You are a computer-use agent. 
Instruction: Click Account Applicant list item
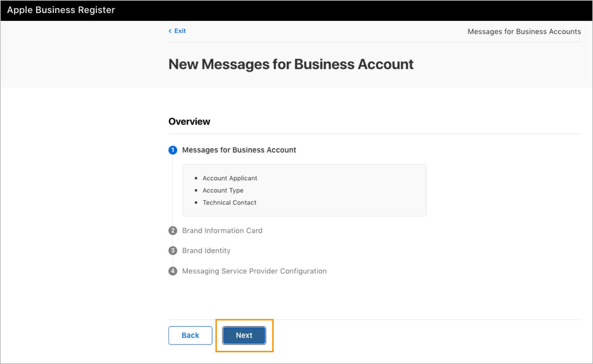pos(230,178)
